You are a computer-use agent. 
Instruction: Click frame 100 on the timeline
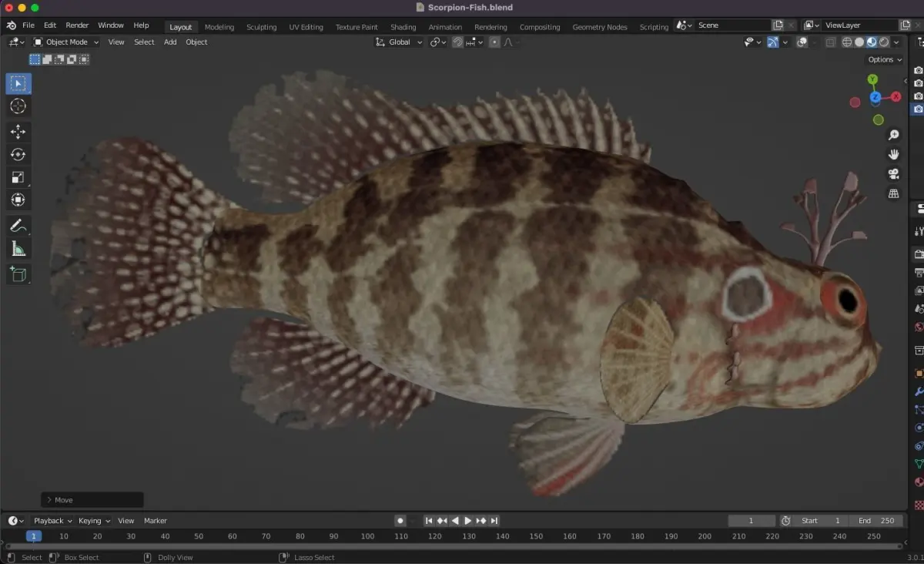point(367,536)
